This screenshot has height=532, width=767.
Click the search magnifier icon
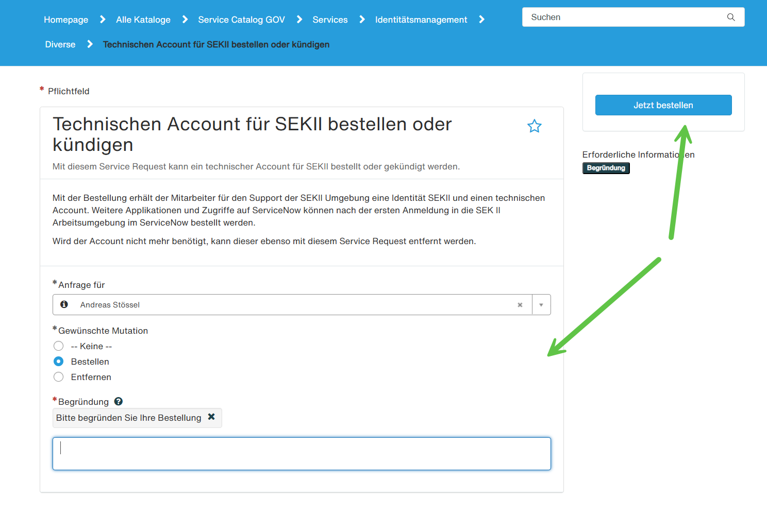[731, 17]
